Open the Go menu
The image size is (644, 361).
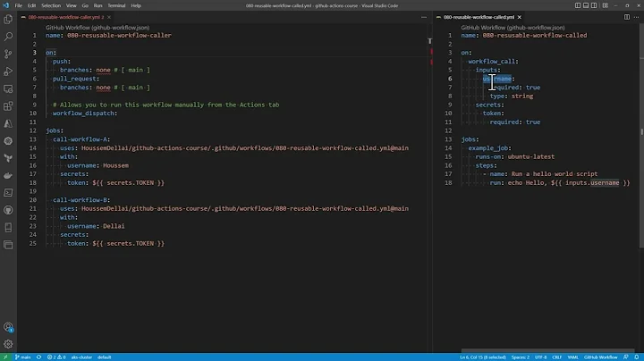(85, 5)
